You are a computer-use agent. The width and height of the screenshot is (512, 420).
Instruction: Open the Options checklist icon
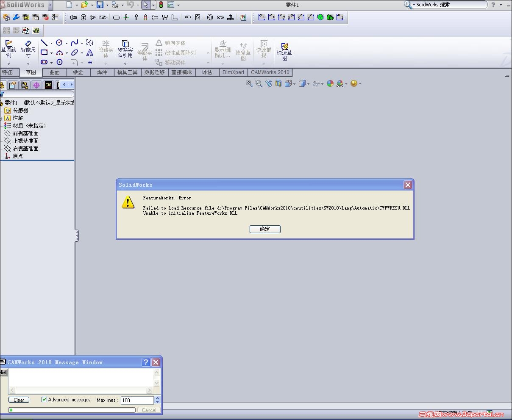[171, 5]
